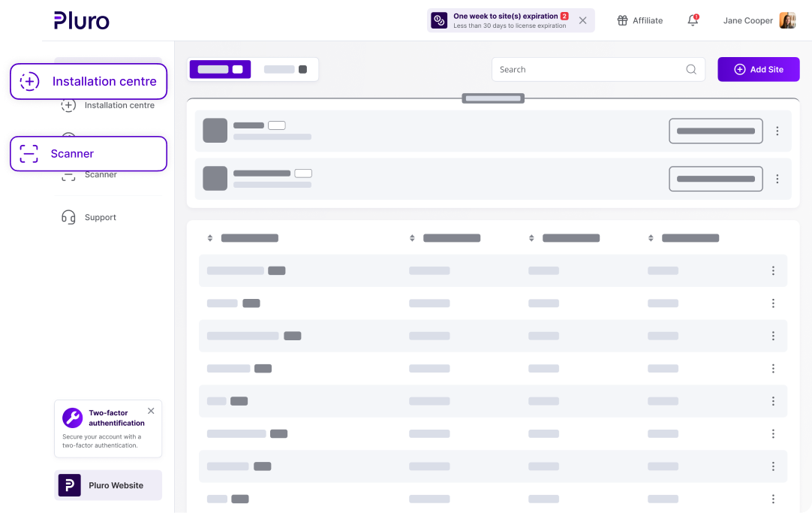Screen dimensions: 812x513
Task: Click the key icon in the expiration banner
Action: [x=438, y=20]
